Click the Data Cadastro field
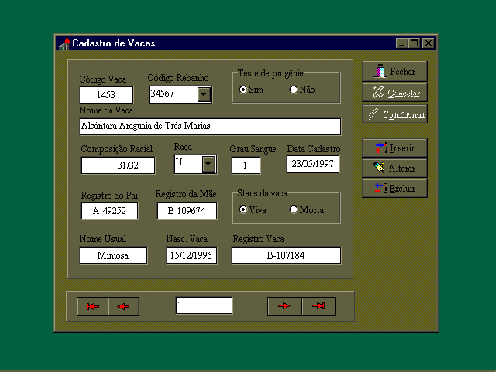This screenshot has height=372, width=496. coord(313,164)
